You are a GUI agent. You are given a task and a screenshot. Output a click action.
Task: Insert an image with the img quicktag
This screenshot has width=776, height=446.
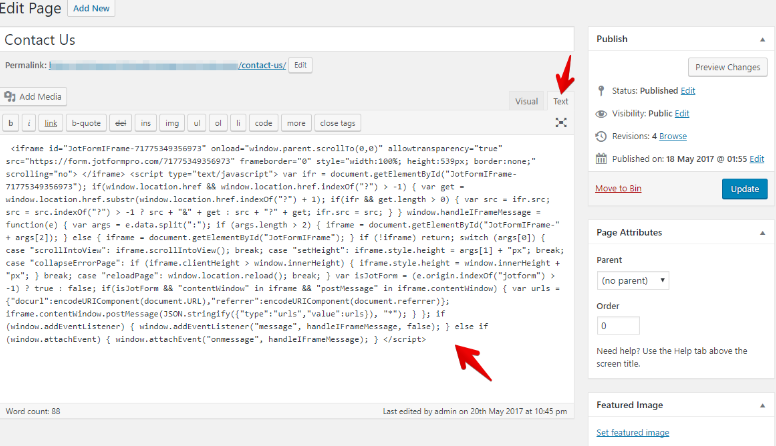171,123
